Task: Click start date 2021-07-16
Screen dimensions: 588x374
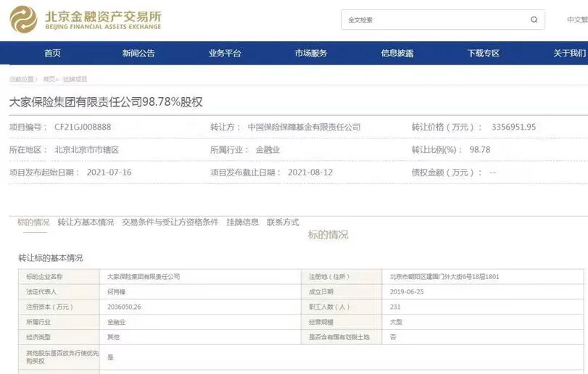Action: point(109,173)
